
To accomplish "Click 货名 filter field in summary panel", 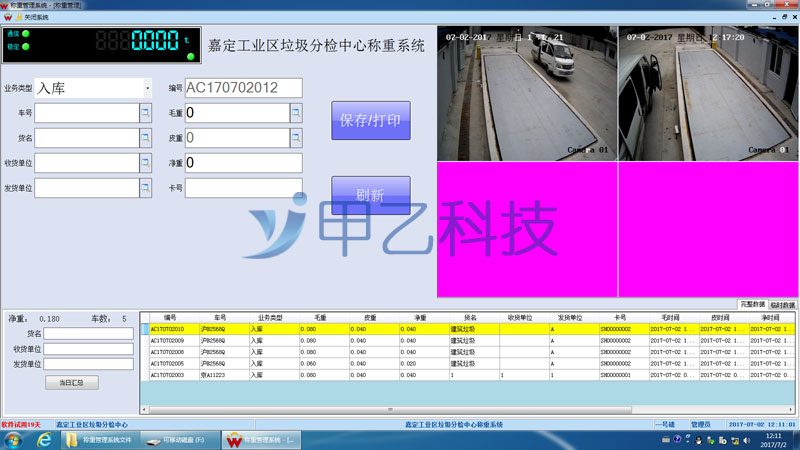I will pyautogui.click(x=88, y=333).
